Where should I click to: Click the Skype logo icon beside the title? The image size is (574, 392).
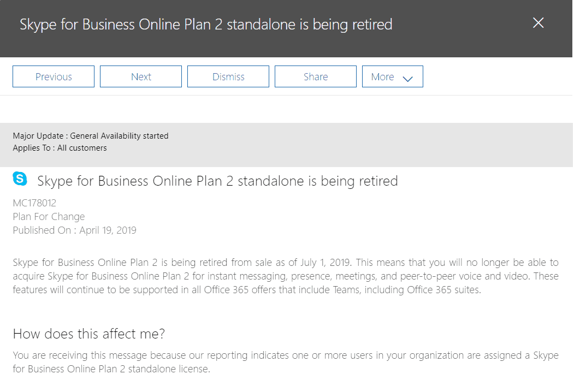coord(20,179)
